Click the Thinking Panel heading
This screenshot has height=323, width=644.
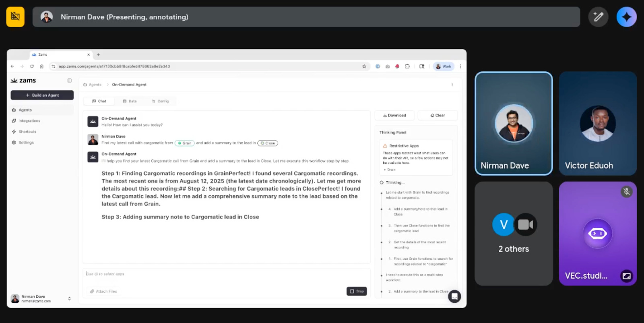[393, 133]
